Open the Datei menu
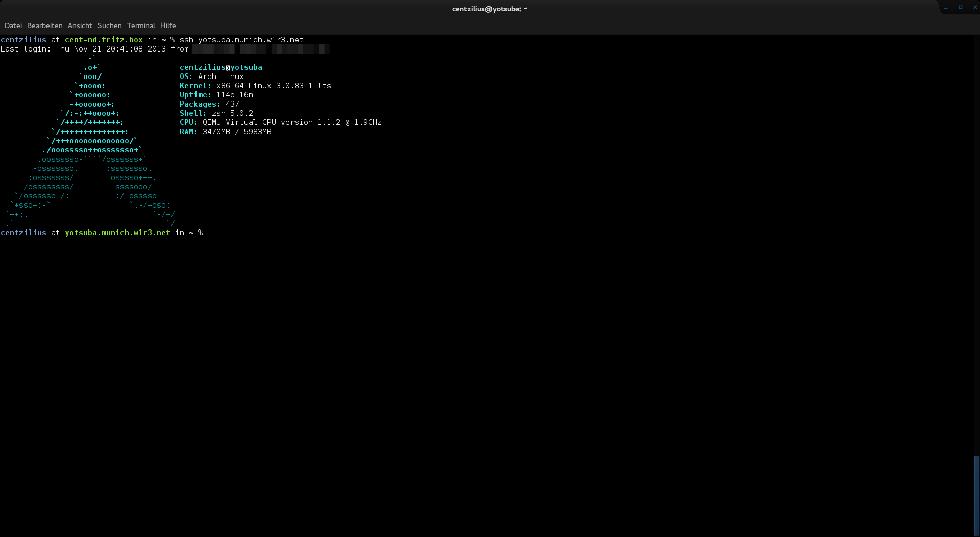 13,25
